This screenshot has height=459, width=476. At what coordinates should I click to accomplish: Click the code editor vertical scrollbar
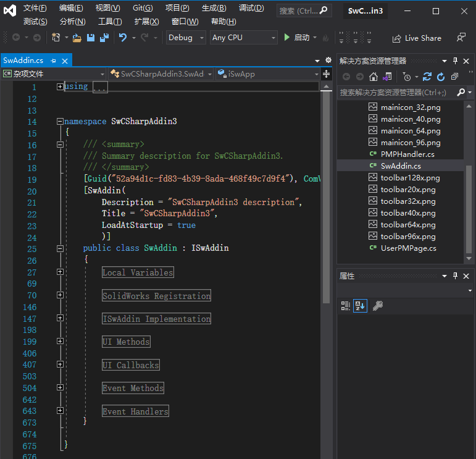point(326,198)
